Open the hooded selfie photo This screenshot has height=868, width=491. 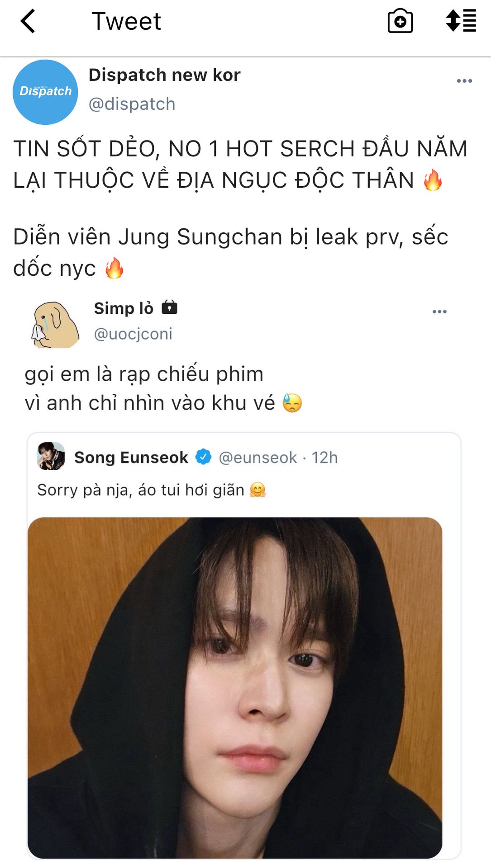point(235,688)
